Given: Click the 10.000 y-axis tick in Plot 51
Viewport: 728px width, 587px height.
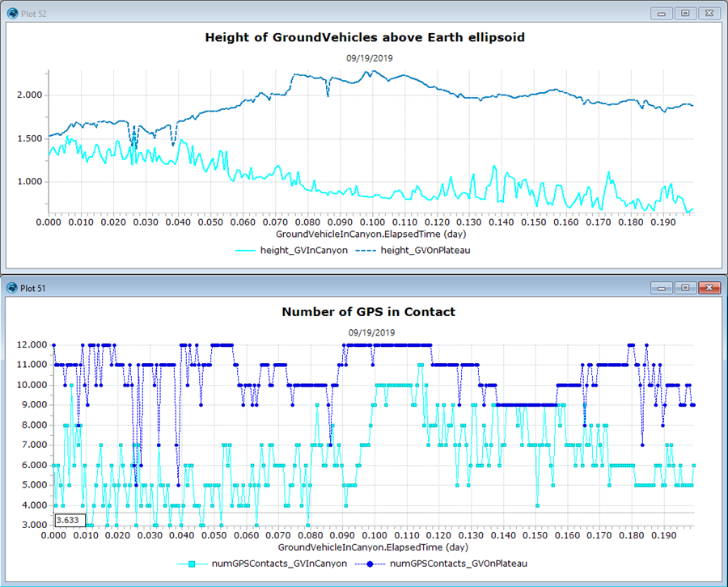Looking at the screenshot, I should coord(32,385).
